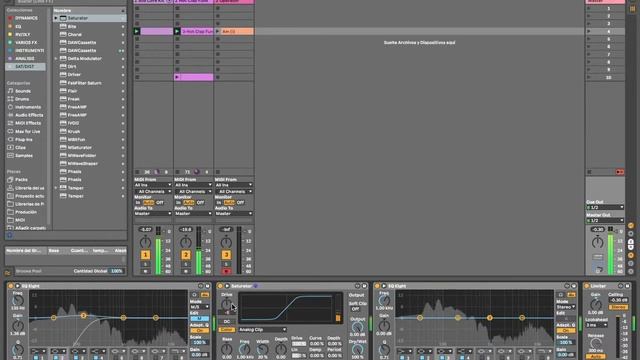Viewport: 640px width, 360px height.
Task: Click the Saturator device activator
Action: tap(220, 286)
